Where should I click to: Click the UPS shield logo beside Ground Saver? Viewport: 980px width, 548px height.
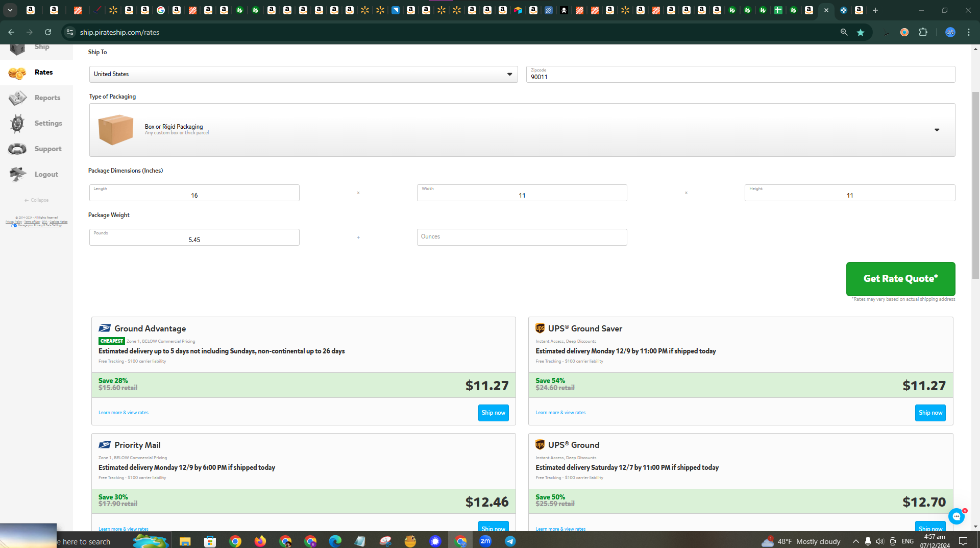tap(540, 328)
